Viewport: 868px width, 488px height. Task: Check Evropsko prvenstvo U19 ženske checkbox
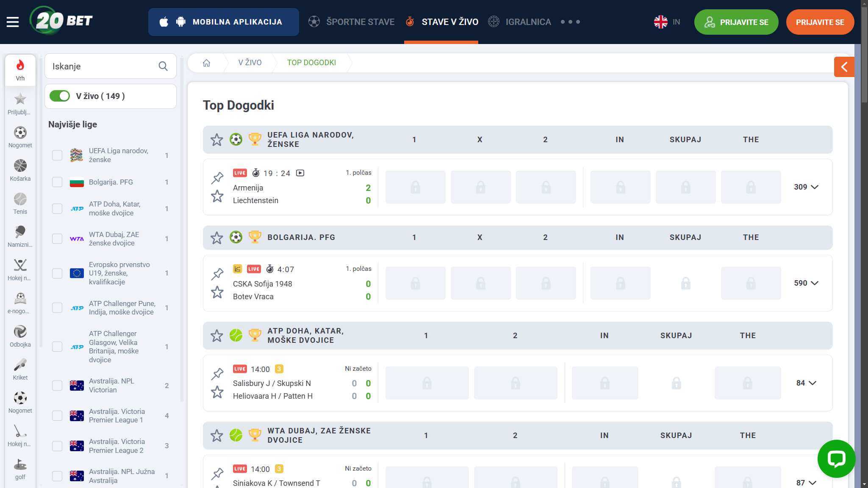57,273
